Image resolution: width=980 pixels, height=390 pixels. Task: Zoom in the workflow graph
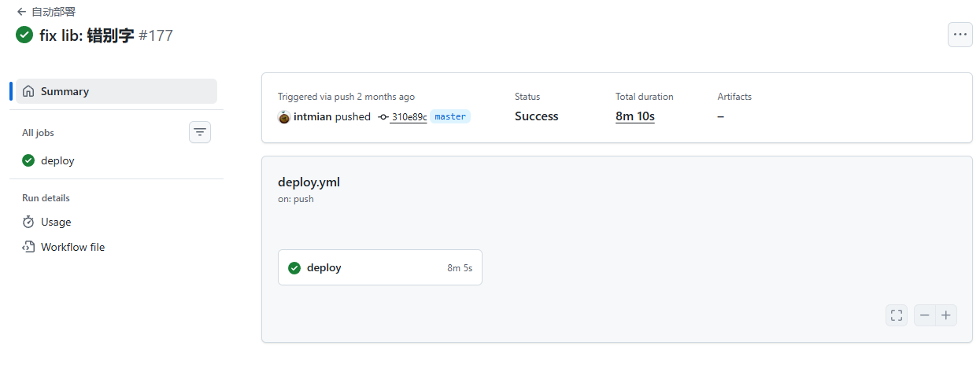point(946,315)
